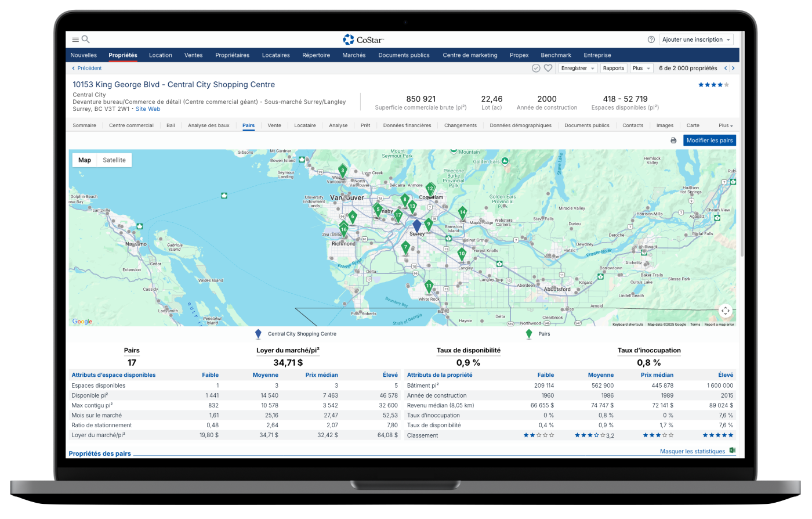
Task: Expand the Plus tab overflow menu
Action: click(726, 125)
